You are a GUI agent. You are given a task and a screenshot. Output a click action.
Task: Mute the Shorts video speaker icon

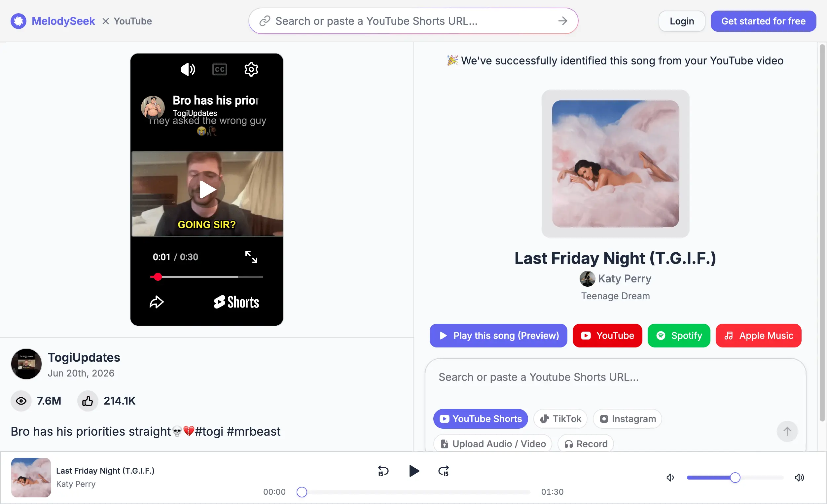tap(188, 69)
